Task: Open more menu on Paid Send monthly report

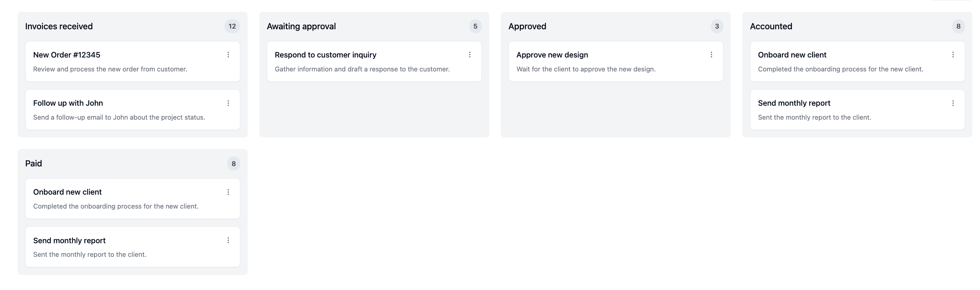Action: click(228, 240)
